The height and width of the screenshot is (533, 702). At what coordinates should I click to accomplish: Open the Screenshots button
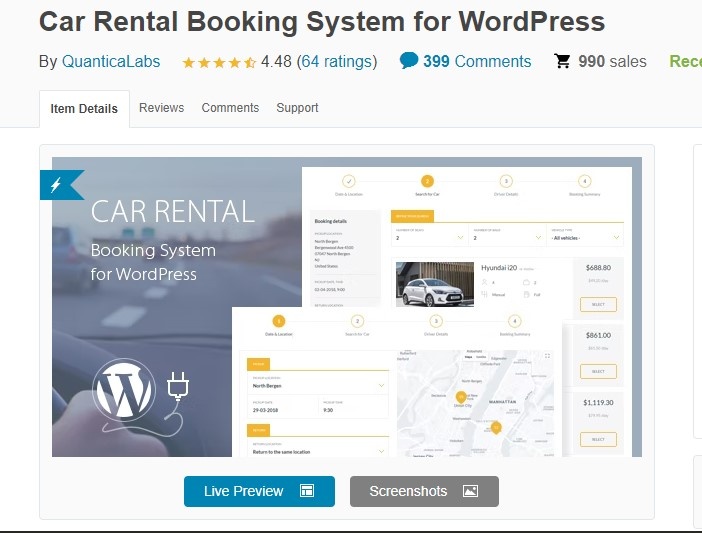pyautogui.click(x=424, y=491)
